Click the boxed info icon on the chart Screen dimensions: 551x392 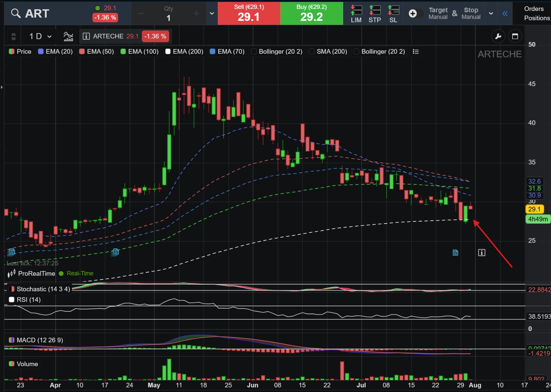[x=482, y=252]
